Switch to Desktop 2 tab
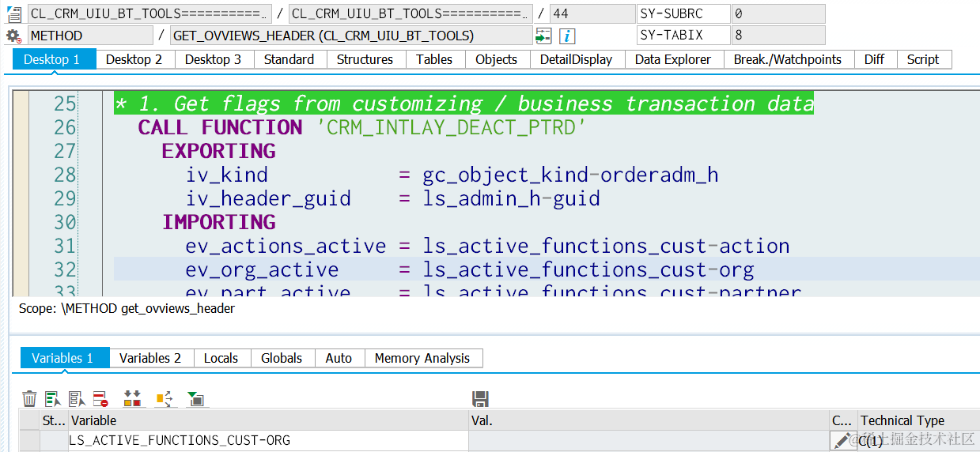 click(134, 59)
